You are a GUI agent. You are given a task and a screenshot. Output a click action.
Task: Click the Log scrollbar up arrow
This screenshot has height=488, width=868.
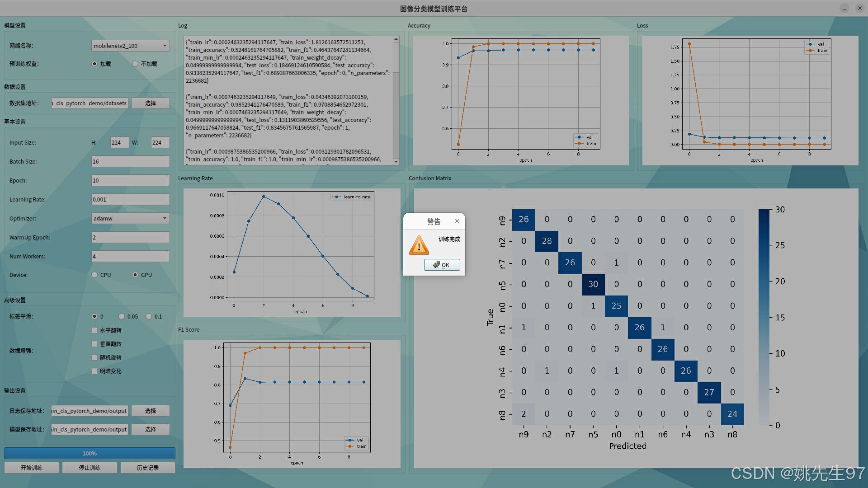pyautogui.click(x=396, y=39)
